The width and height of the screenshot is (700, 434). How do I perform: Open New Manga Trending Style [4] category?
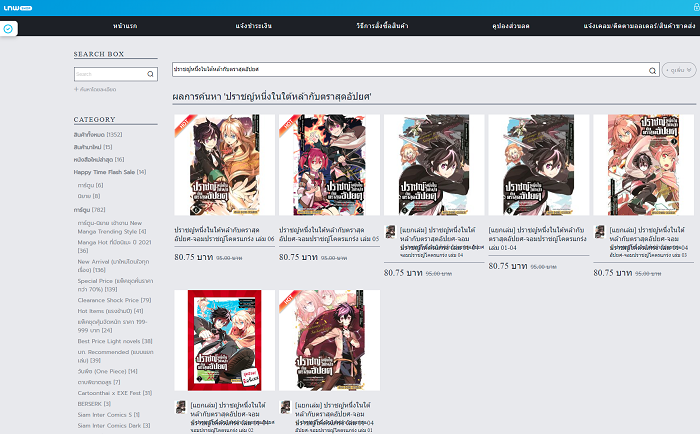point(112,227)
